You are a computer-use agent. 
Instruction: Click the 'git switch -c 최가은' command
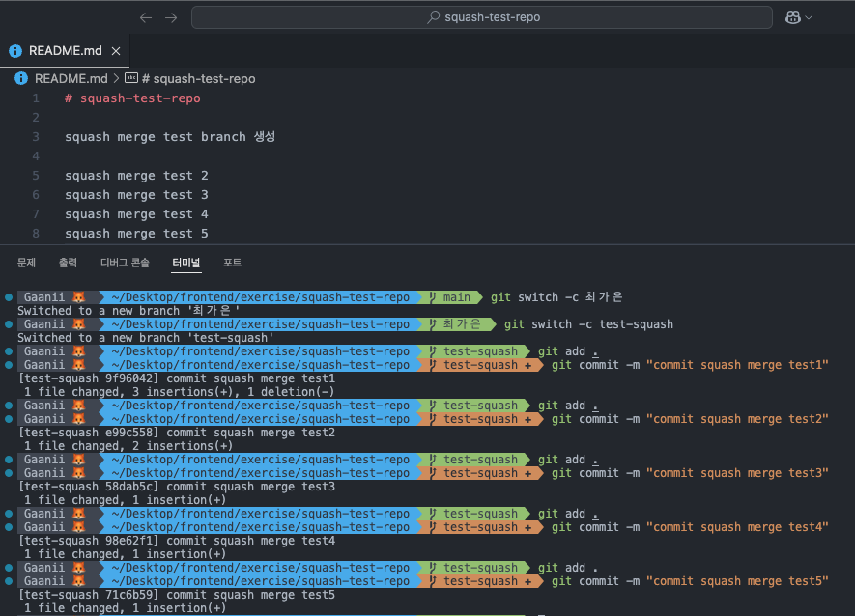[556, 297]
